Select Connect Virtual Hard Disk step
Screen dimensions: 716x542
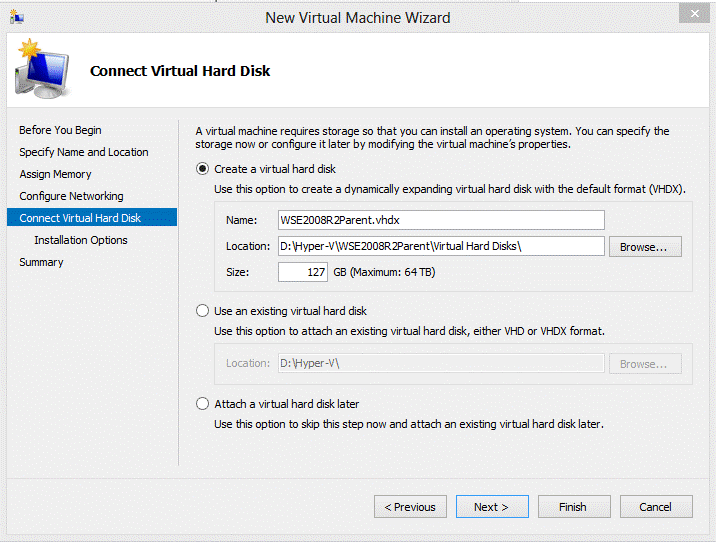click(80, 218)
